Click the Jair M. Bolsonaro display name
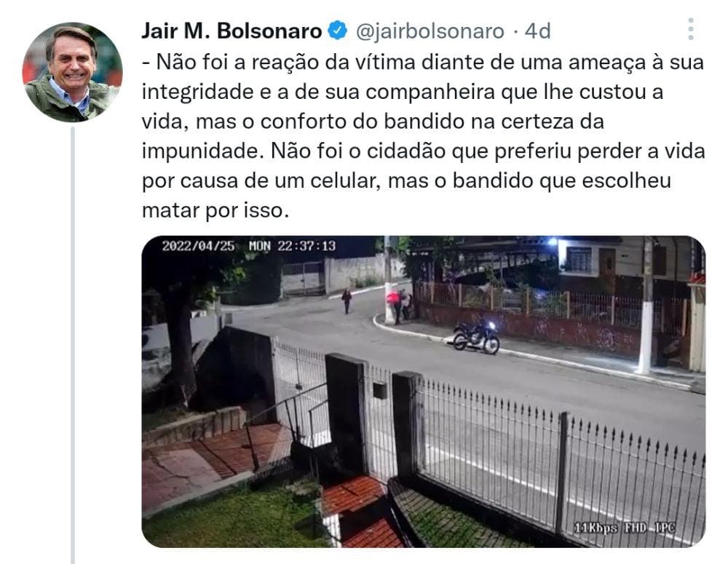 [x=232, y=31]
